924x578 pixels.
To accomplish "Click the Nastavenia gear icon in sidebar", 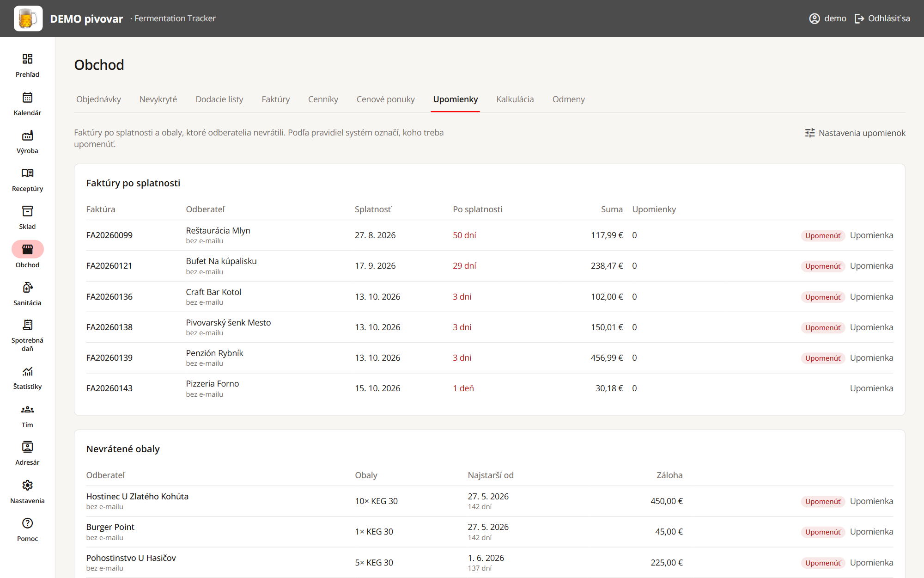I will pyautogui.click(x=27, y=485).
